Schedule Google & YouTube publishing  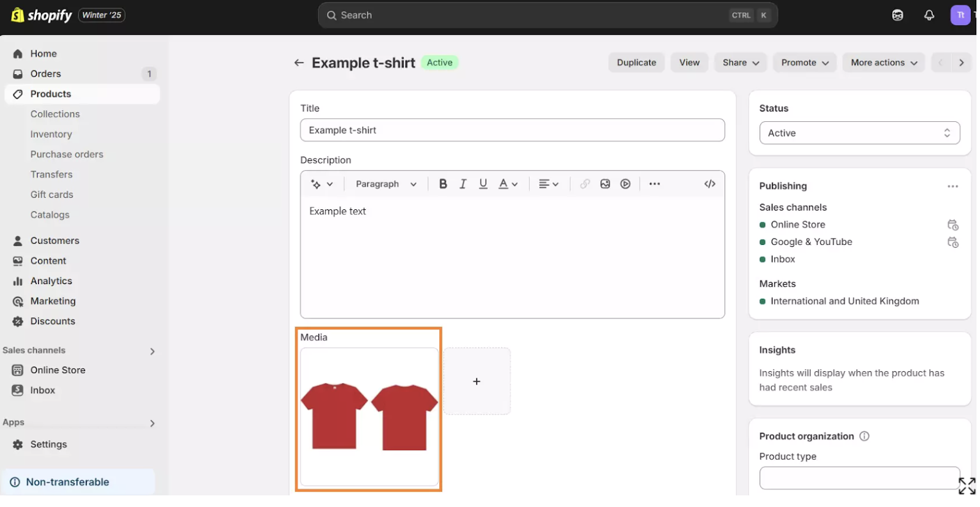click(953, 242)
